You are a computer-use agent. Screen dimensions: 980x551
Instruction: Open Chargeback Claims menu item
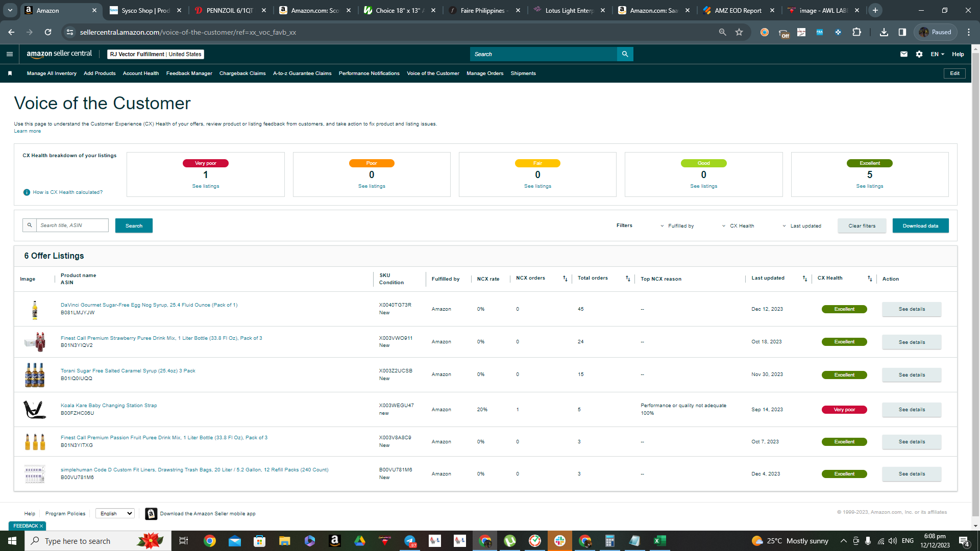tap(242, 73)
